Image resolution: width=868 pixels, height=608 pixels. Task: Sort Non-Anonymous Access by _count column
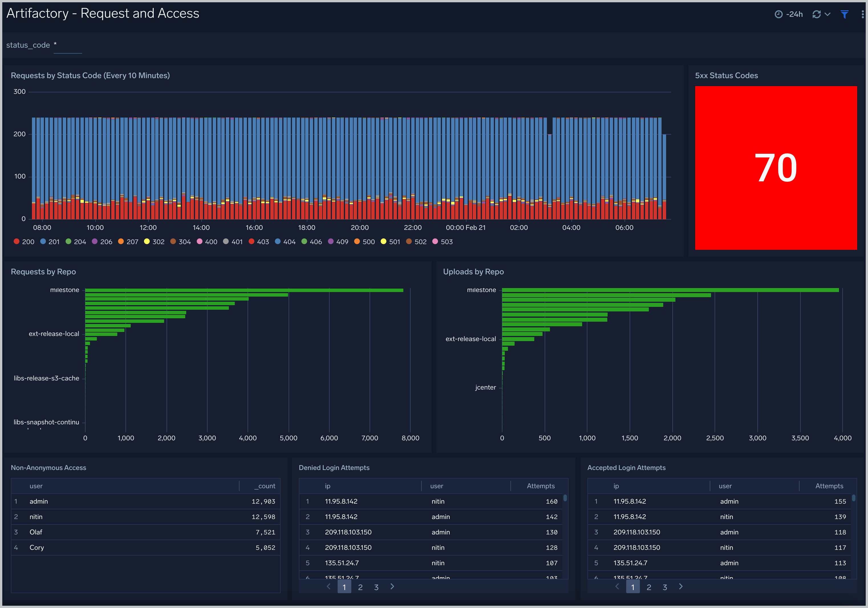[265, 486]
